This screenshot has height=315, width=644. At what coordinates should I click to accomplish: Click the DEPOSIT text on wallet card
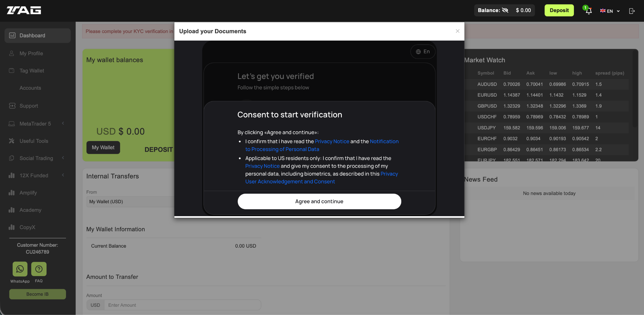click(158, 150)
